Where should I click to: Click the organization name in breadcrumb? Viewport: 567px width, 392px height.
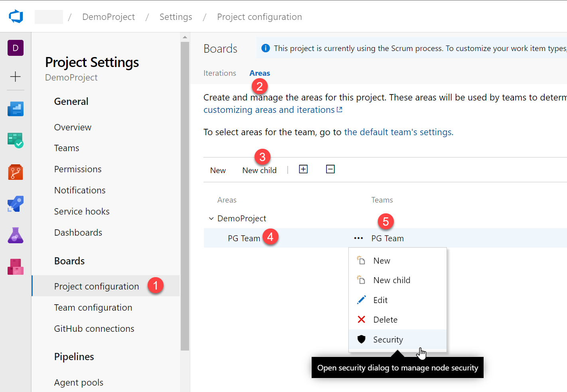[49, 17]
